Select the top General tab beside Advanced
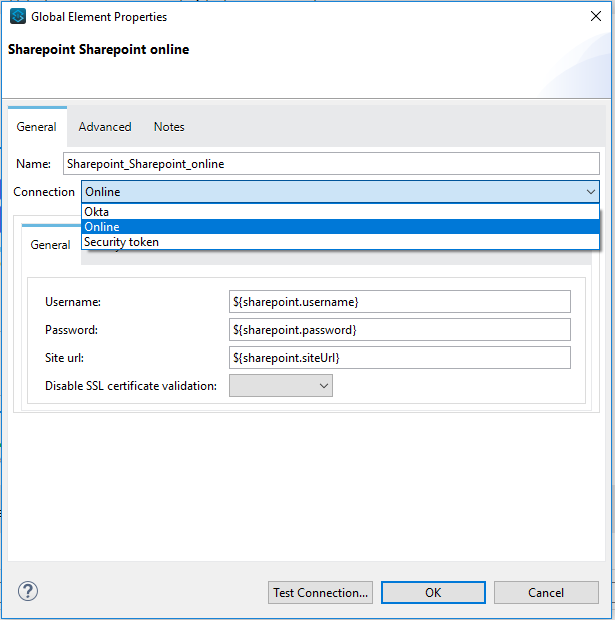 click(x=37, y=127)
